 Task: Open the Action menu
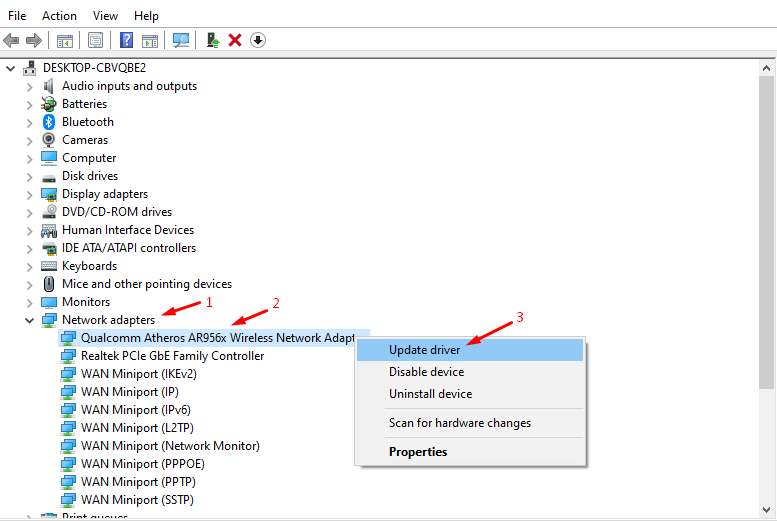click(x=59, y=16)
